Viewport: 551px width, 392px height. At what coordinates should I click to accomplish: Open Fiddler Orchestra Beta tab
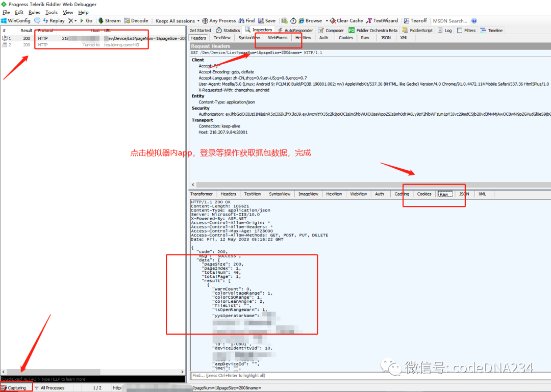coord(373,31)
